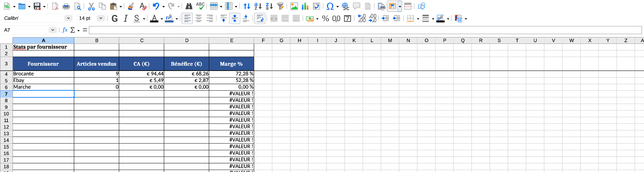The height and width of the screenshot is (172, 644).
Task: Select the column E header
Action: point(232,40)
